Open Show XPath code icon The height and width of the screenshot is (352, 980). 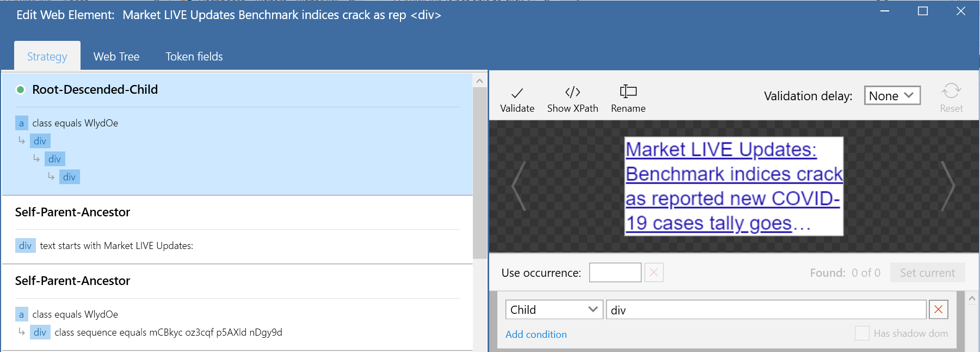(x=572, y=92)
